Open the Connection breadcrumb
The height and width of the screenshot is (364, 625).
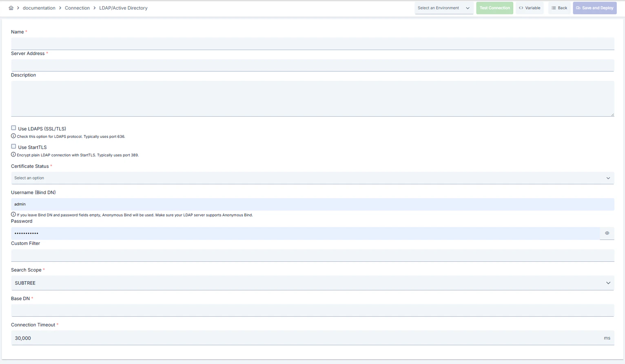pos(77,8)
